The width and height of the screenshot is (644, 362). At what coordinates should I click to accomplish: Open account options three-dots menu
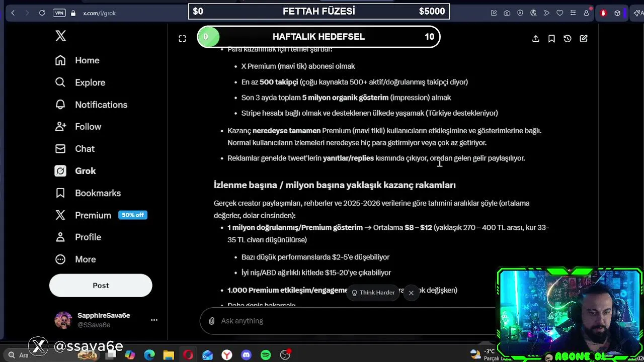(154, 320)
